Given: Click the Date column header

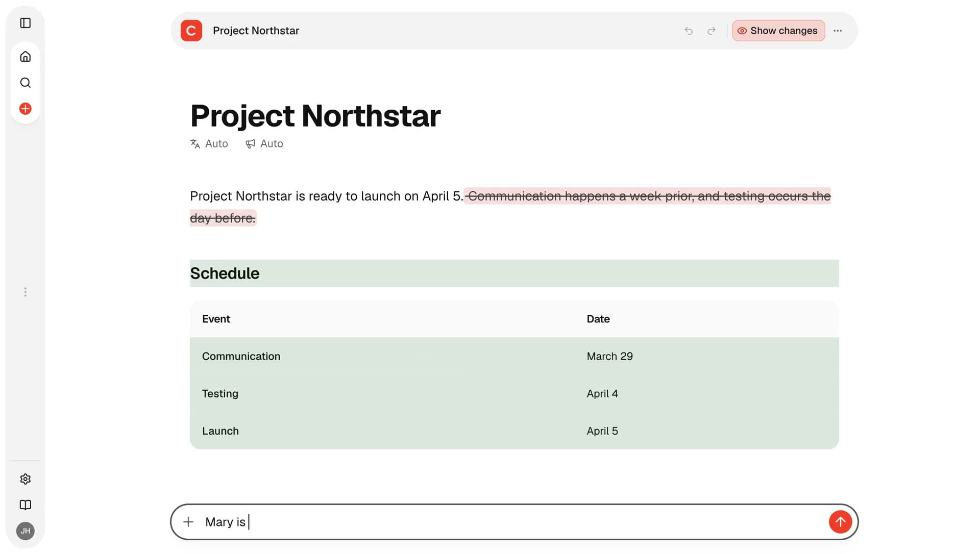Looking at the screenshot, I should point(598,319).
